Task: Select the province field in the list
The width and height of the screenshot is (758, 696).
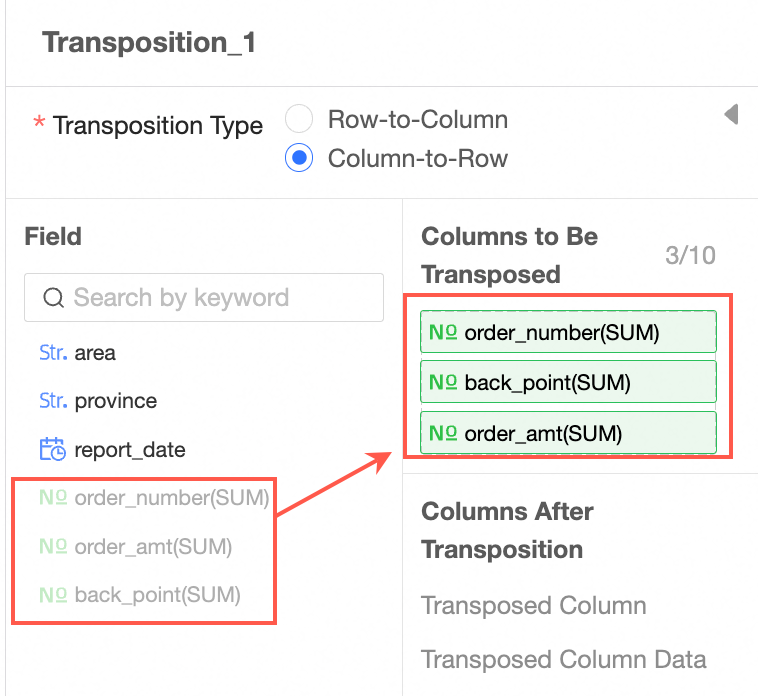Action: click(x=115, y=401)
